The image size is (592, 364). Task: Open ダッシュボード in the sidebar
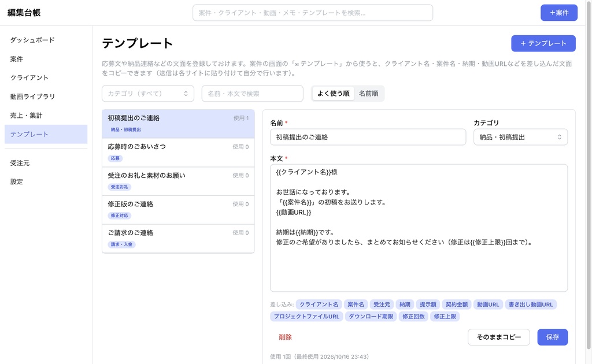46,40
